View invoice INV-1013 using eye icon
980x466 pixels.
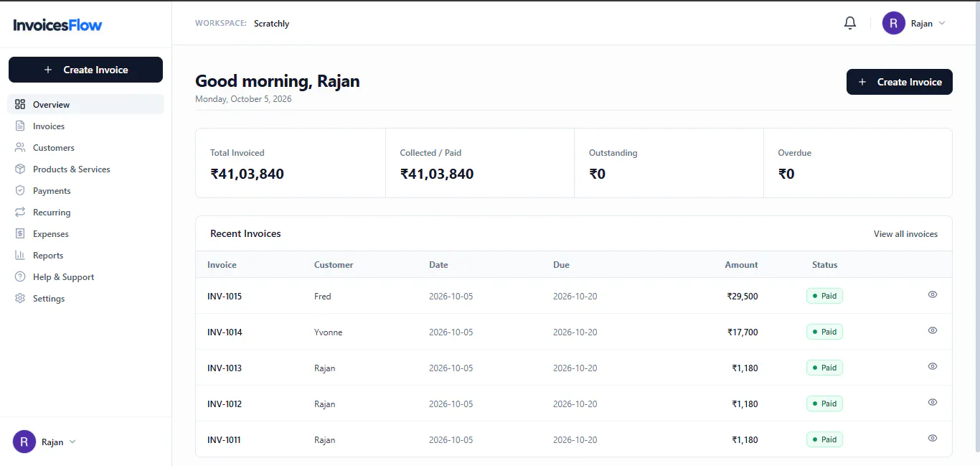click(933, 366)
